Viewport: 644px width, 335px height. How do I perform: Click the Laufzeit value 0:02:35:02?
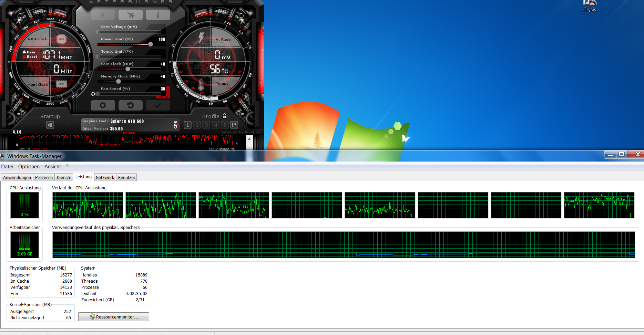pyautogui.click(x=136, y=294)
